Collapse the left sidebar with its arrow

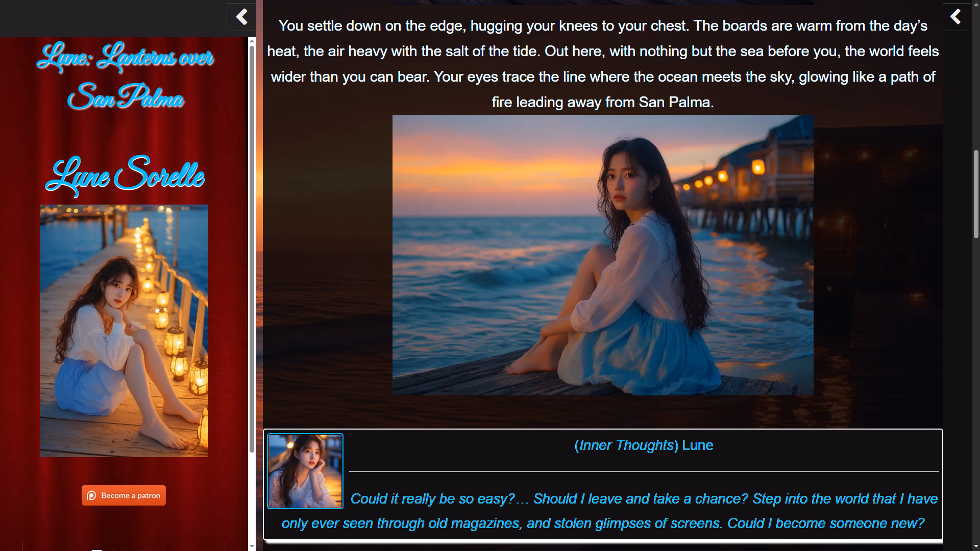[x=241, y=17]
